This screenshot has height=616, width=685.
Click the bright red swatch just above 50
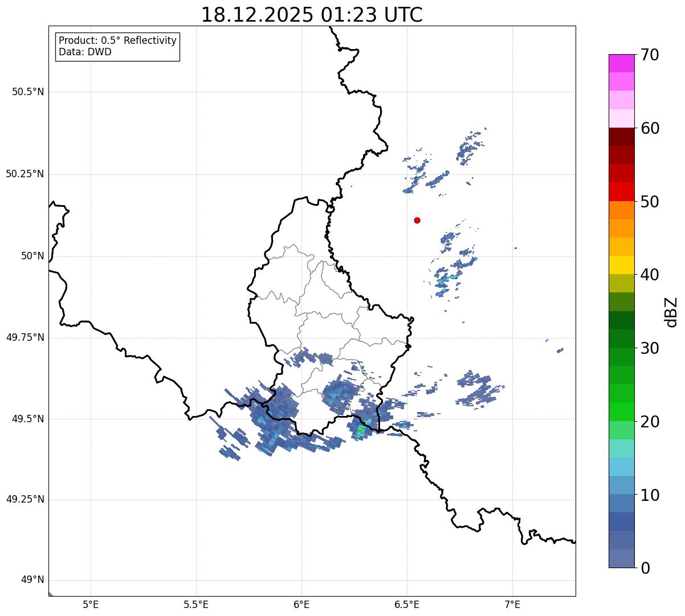(621, 191)
